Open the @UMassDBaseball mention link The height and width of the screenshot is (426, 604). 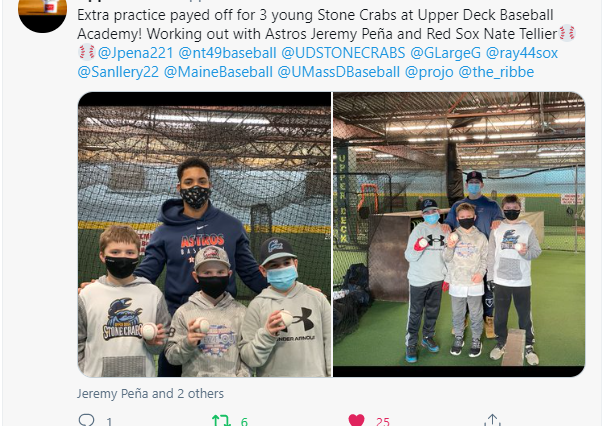click(339, 72)
